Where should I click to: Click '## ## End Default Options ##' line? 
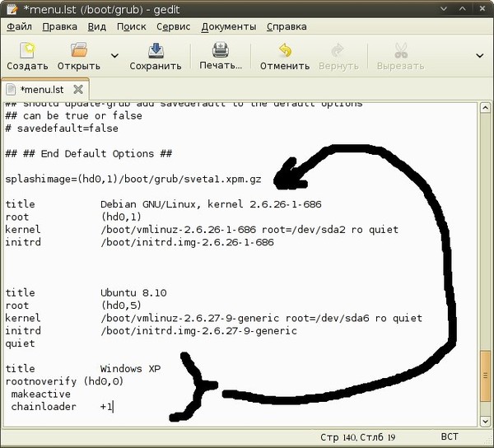coord(89,154)
